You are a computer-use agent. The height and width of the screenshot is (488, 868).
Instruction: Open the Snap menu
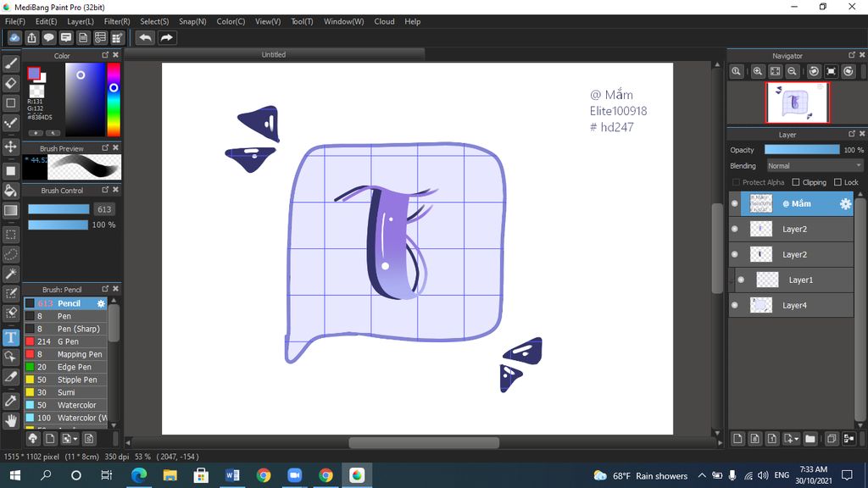[192, 21]
